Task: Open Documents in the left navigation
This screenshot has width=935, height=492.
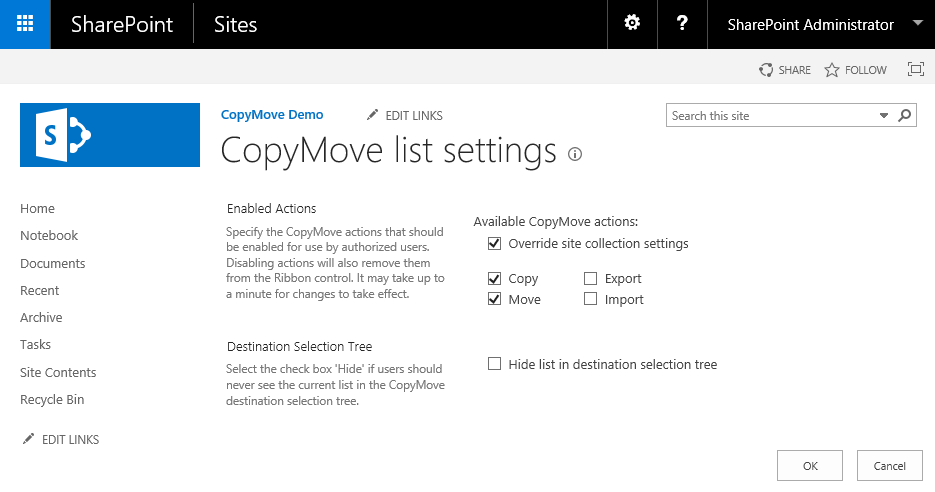Action: pos(52,263)
